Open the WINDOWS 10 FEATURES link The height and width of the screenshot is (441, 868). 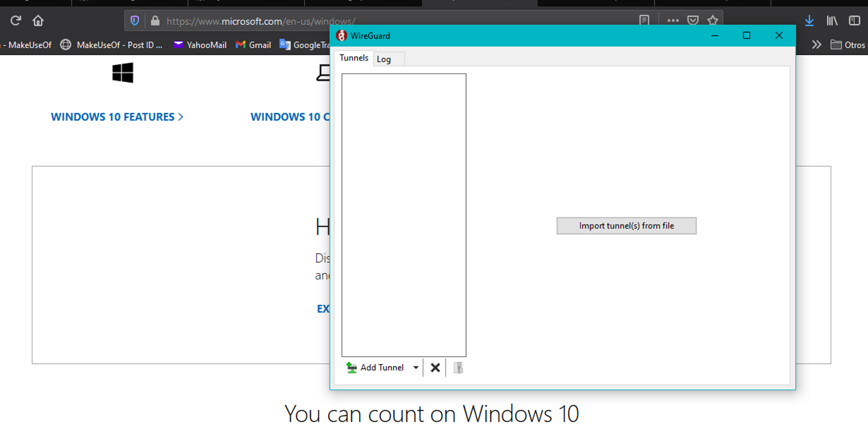113,117
